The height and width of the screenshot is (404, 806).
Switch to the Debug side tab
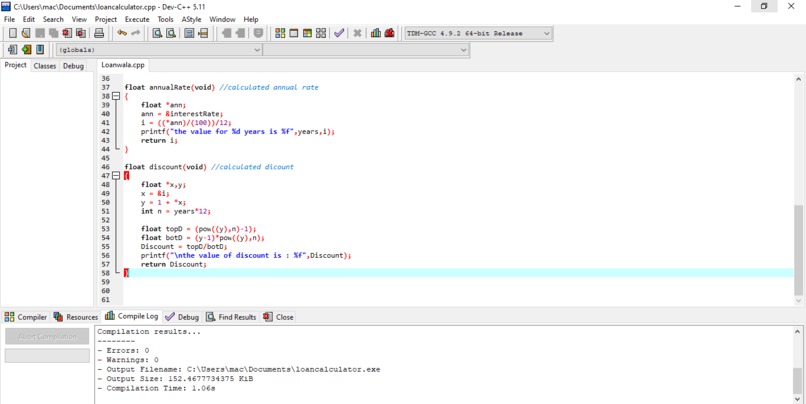click(74, 66)
